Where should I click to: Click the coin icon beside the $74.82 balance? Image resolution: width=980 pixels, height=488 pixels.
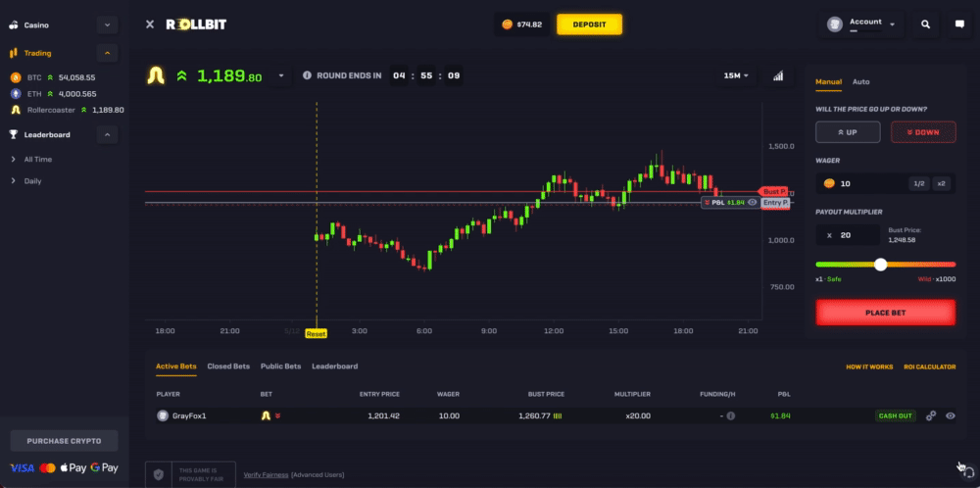click(507, 25)
